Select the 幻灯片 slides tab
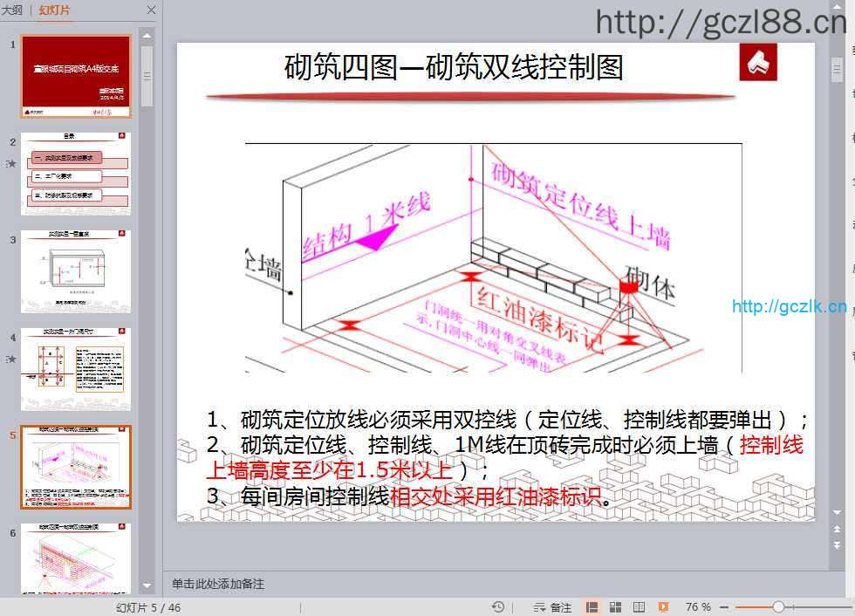Image resolution: width=855 pixels, height=616 pixels. (55, 10)
